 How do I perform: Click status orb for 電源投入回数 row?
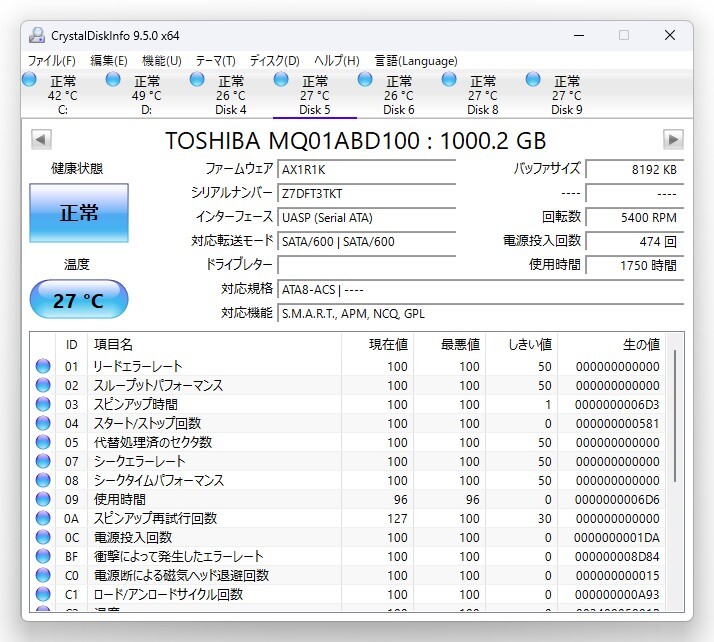43,538
